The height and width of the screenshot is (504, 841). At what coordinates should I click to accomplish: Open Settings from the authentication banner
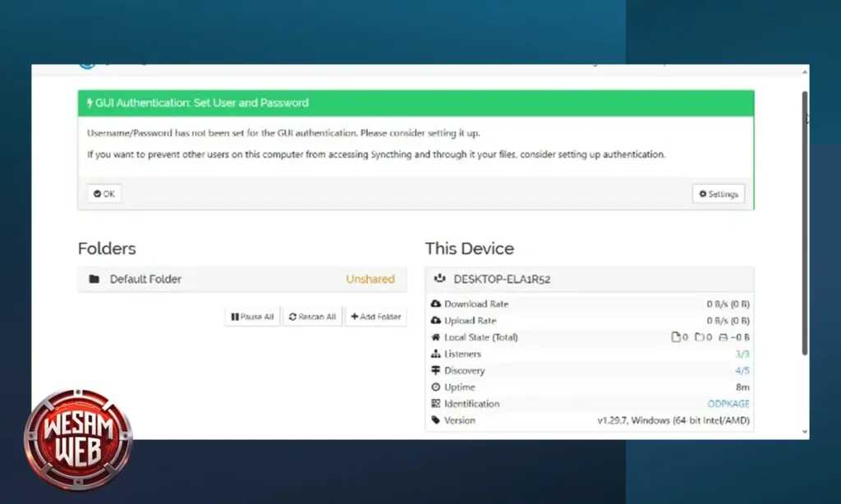pyautogui.click(x=718, y=194)
